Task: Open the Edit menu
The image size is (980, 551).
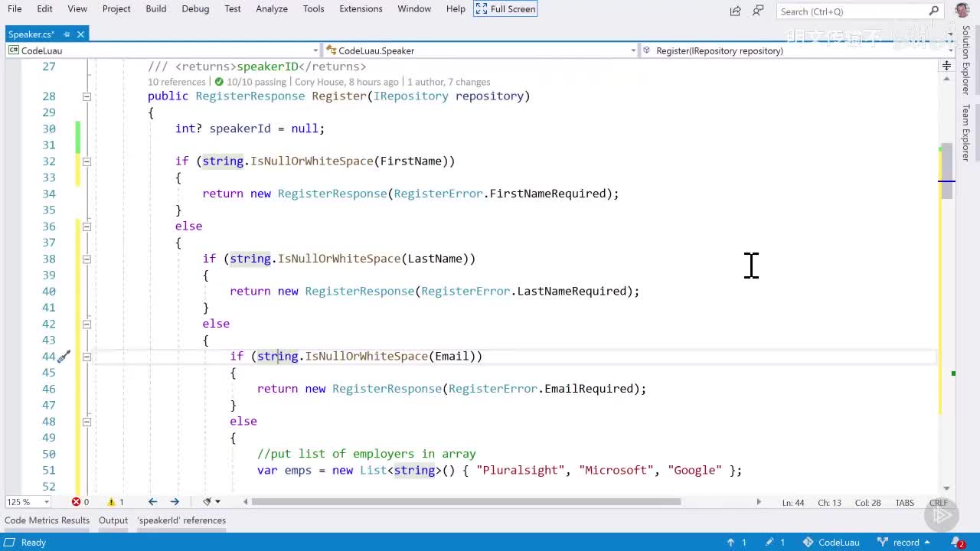Action: pos(44,8)
